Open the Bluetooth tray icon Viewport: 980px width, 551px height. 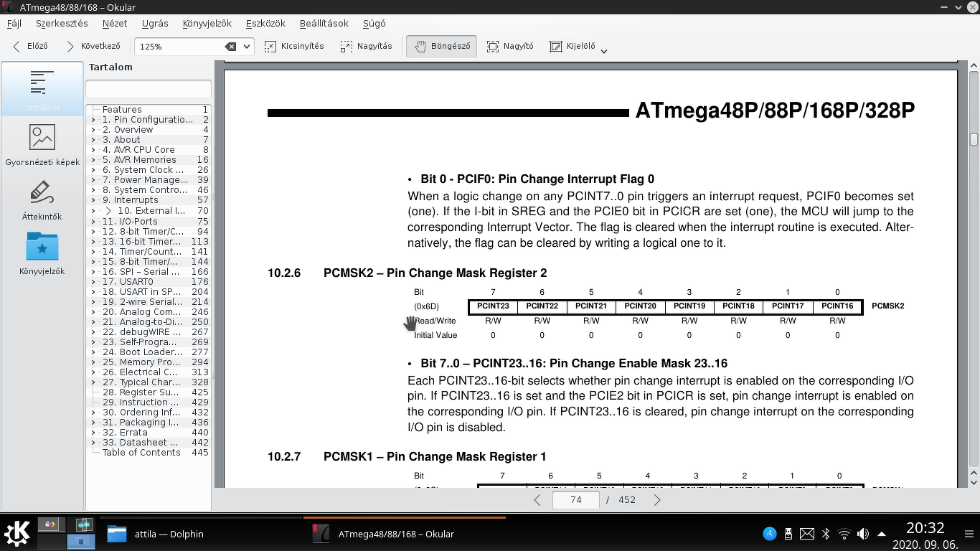(826, 534)
